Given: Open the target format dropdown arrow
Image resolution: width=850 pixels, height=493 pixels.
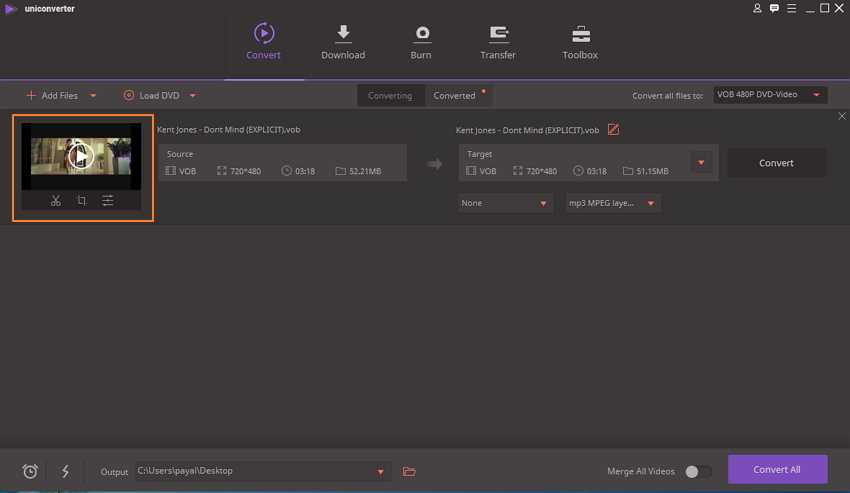Looking at the screenshot, I should 701,163.
